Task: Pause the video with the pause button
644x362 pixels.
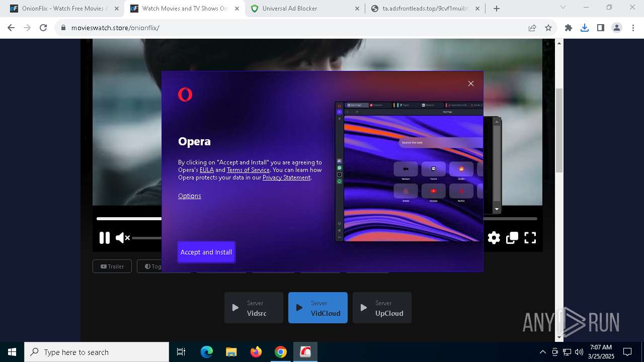Action: (105, 238)
